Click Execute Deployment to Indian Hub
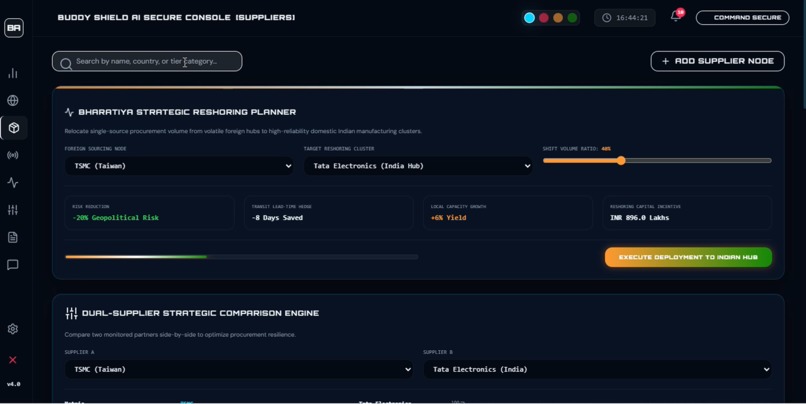The height and width of the screenshot is (404, 806). pos(688,257)
